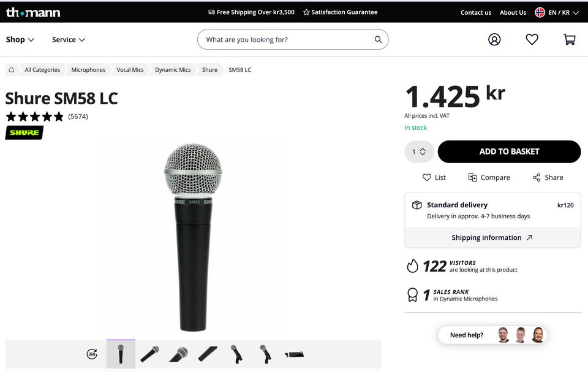Expand the Service dropdown menu
Screen dimensions: 588x371
point(69,40)
